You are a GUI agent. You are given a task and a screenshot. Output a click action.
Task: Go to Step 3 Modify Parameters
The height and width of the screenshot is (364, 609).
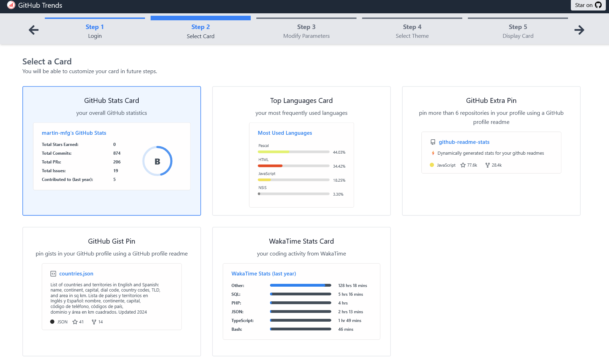pos(306,29)
